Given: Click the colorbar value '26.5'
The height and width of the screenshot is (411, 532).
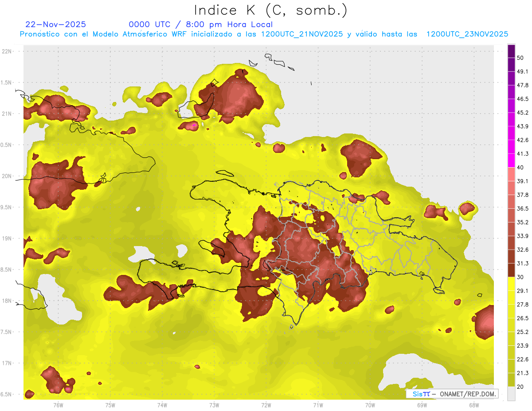Looking at the screenshot, I should pyautogui.click(x=523, y=318).
